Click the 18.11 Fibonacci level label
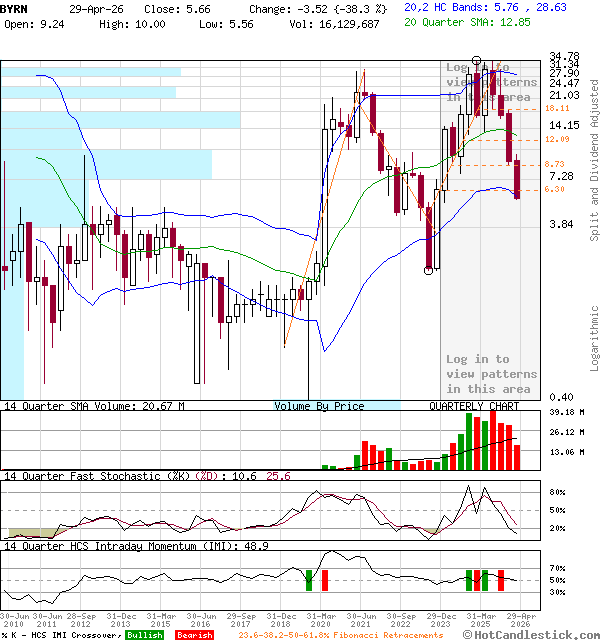600x640 pixels. pyautogui.click(x=557, y=108)
